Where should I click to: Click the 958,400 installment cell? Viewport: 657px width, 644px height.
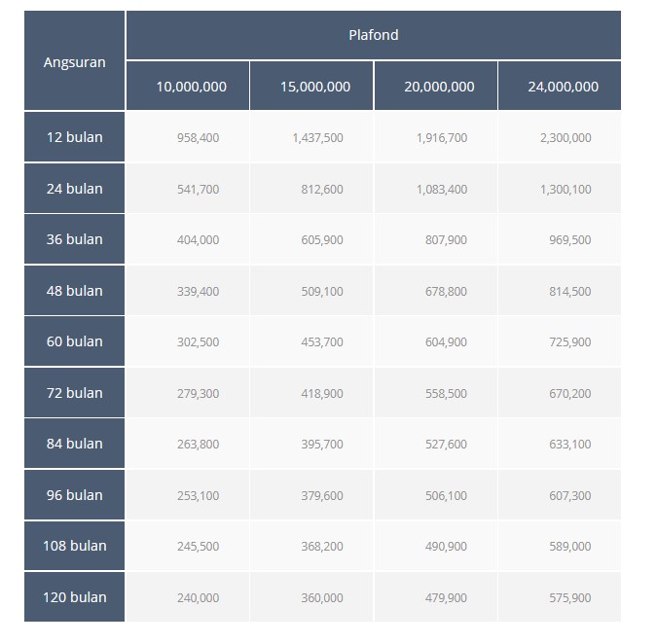[x=198, y=138]
